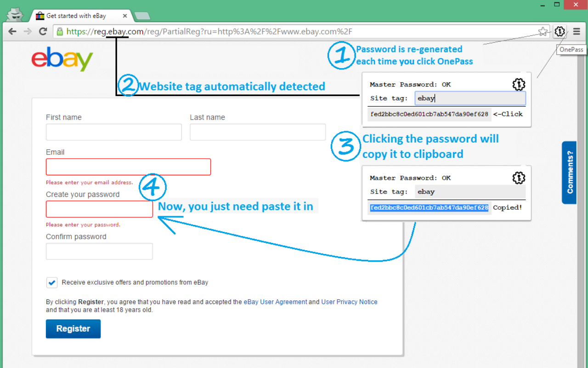Click the 'Last name' field label
This screenshot has width=588, height=368.
207,117
